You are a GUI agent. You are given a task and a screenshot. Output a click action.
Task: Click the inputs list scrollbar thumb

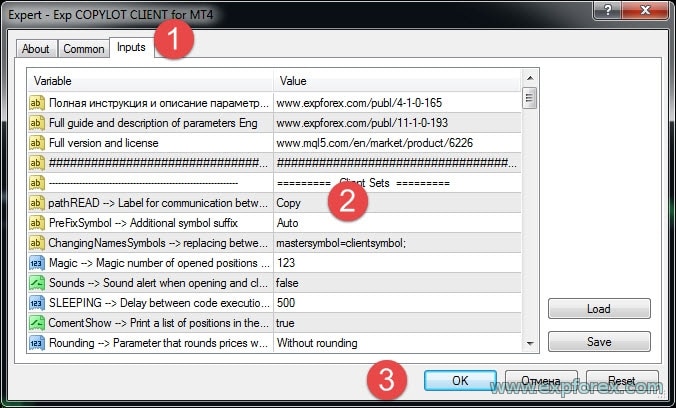530,98
